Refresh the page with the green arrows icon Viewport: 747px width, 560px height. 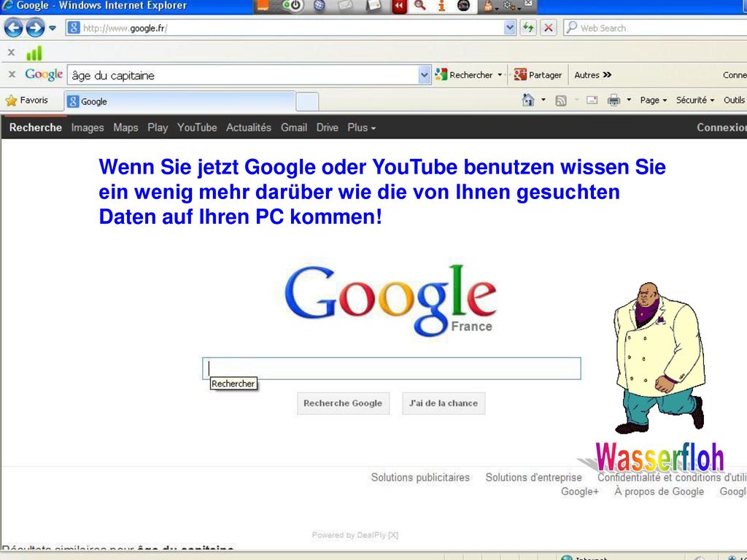click(528, 28)
